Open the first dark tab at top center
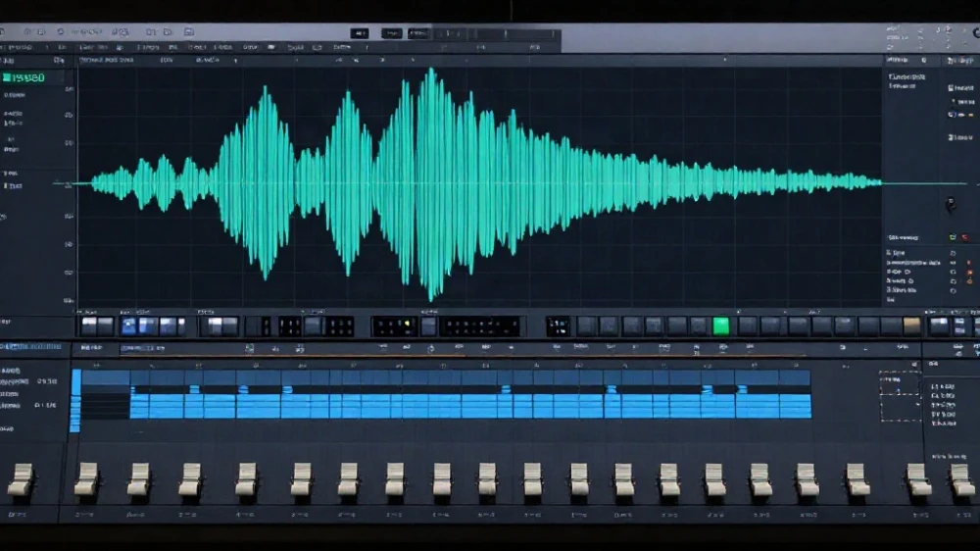The height and width of the screenshot is (551, 980). point(360,33)
